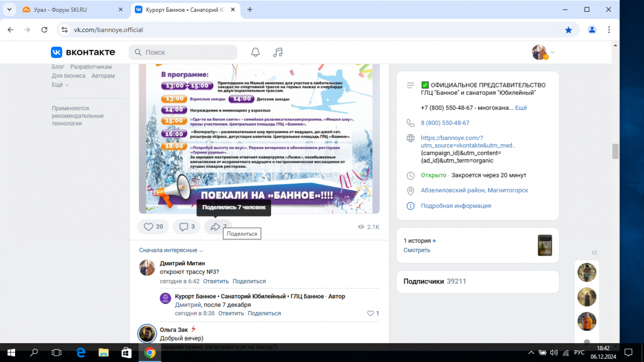Open the story thumbnail
Viewport: 644px width, 362px height.
coord(545,245)
